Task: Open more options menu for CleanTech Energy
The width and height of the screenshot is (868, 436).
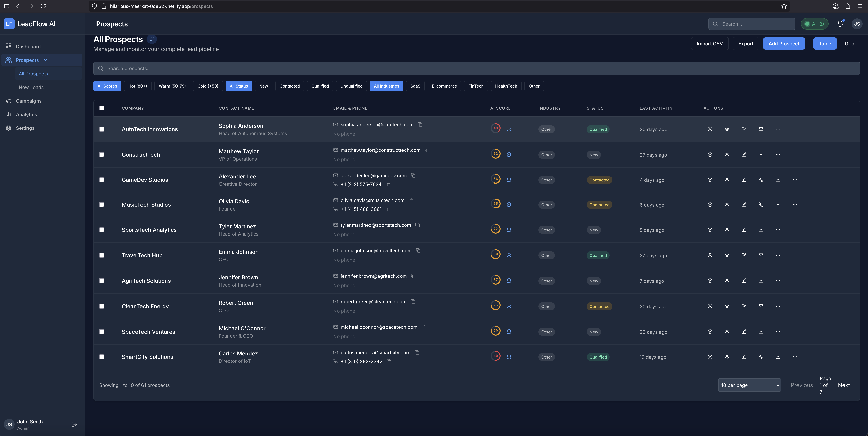Action: 778,306
